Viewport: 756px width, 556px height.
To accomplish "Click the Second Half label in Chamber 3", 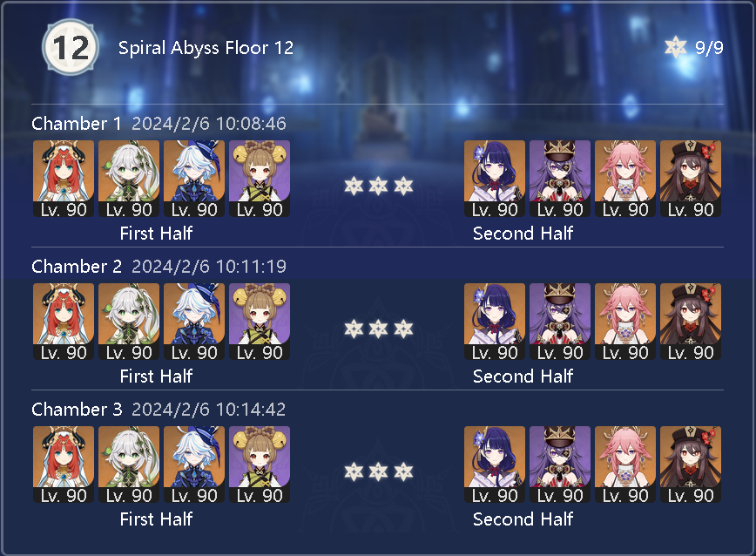I will [523, 519].
